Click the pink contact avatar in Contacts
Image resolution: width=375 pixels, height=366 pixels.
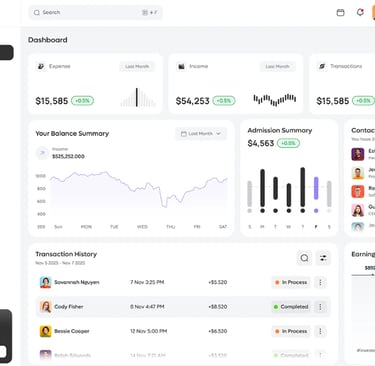point(358,210)
